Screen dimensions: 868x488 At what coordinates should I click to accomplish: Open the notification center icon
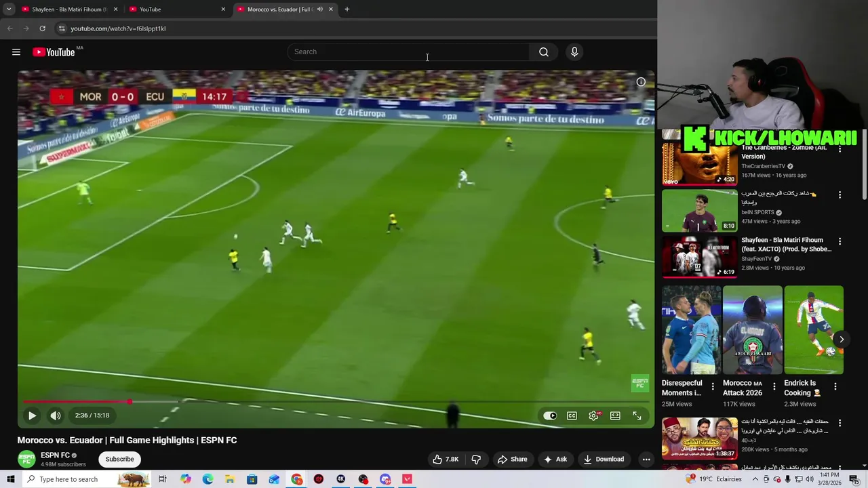pos(854,479)
